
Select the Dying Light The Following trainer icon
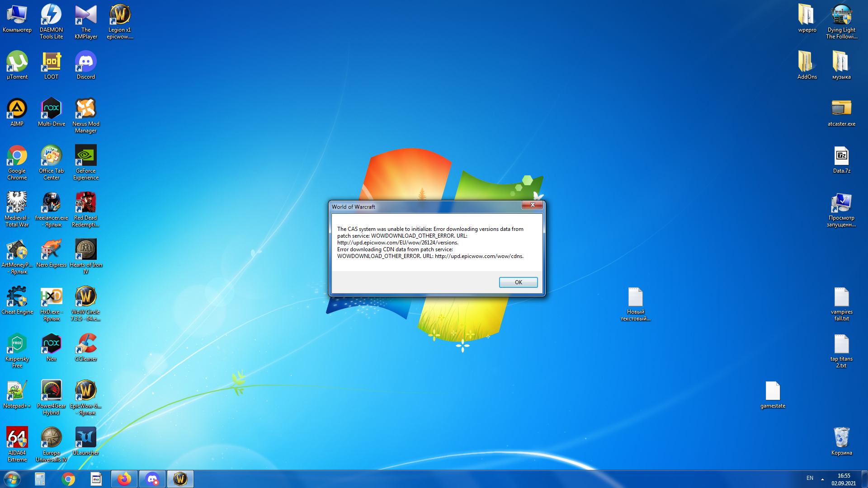841,22
